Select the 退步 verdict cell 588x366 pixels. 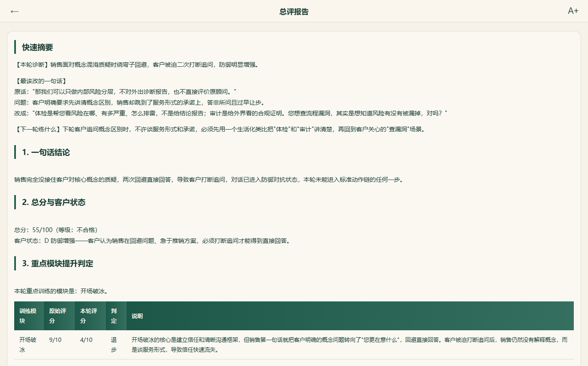pyautogui.click(x=116, y=345)
